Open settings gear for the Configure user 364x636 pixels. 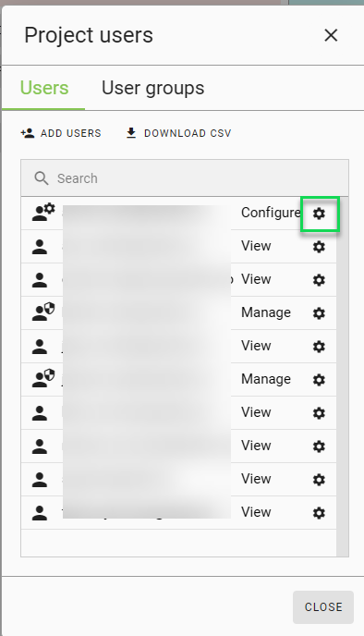click(319, 214)
